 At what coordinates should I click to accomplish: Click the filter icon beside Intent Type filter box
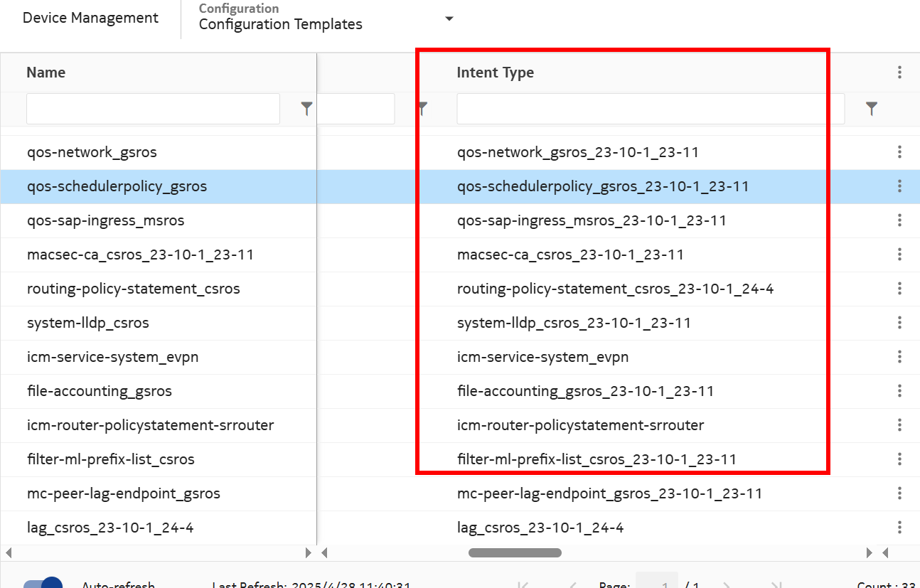pos(871,109)
